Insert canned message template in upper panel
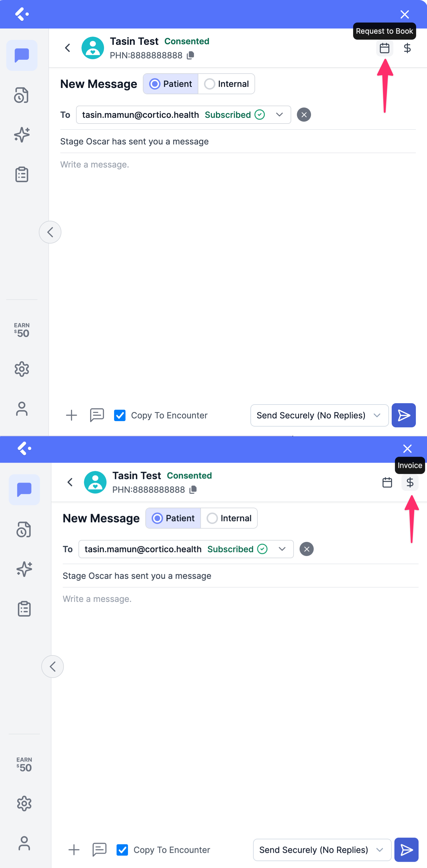This screenshot has height=868, width=427. [97, 415]
